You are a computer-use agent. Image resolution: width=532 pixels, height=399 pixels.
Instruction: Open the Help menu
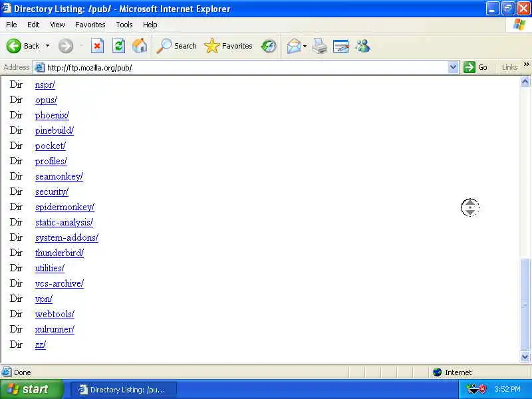[x=150, y=25]
